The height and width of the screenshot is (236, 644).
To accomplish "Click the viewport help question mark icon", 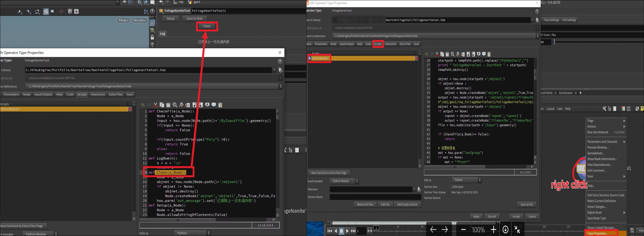I will [152, 11].
